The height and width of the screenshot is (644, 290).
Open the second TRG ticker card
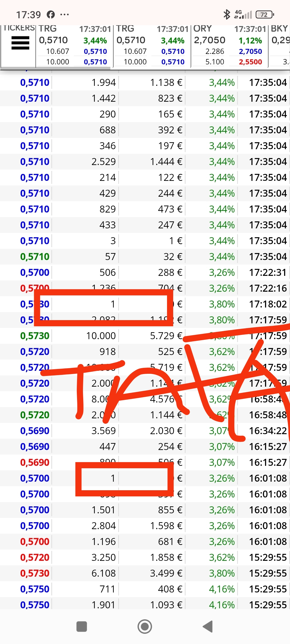click(152, 46)
